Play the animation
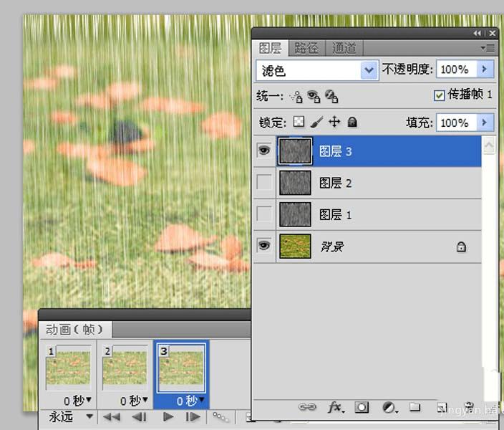Viewport: 504px width, 430px height. [x=168, y=417]
